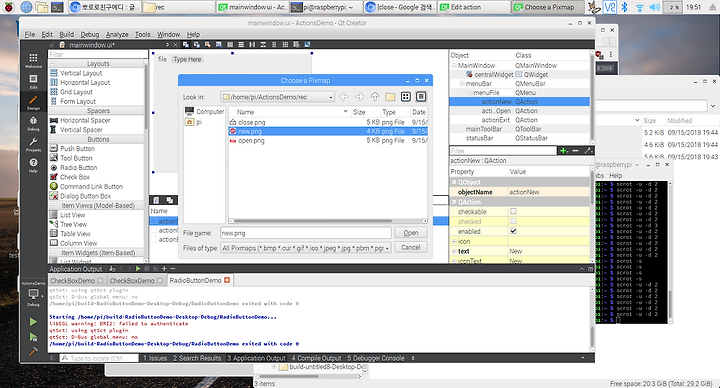This screenshot has height=388, width=720.
Task: Toggle the enabled property checkbox
Action: [513, 231]
